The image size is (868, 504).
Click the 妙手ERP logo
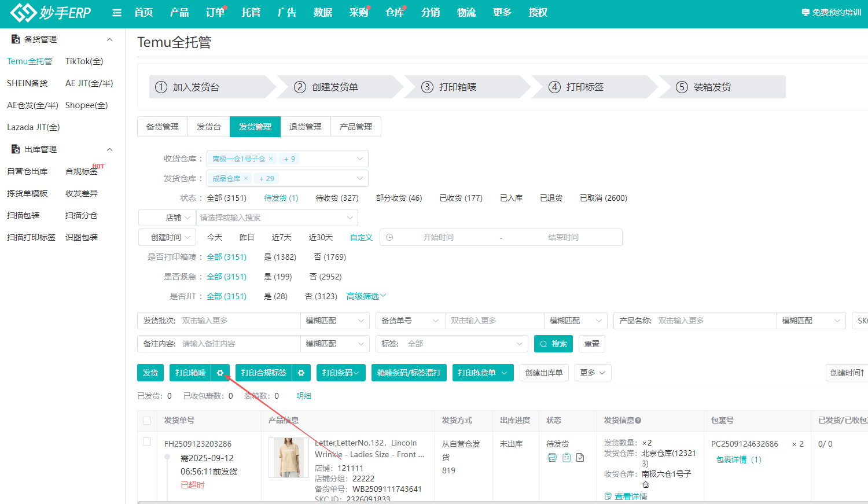[51, 13]
